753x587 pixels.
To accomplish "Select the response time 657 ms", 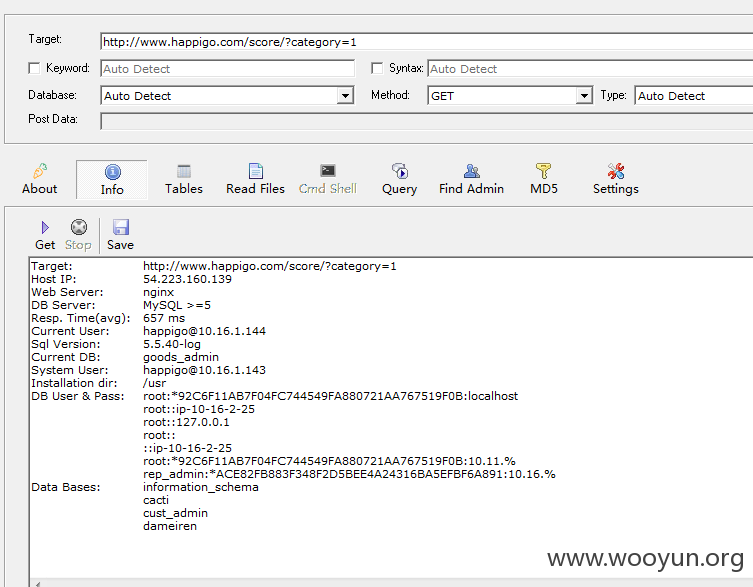I will tap(164, 318).
